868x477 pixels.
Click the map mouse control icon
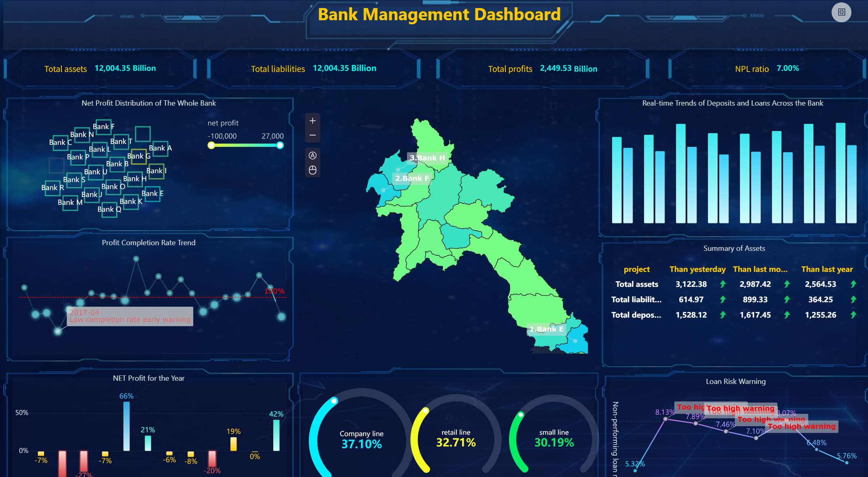point(313,170)
